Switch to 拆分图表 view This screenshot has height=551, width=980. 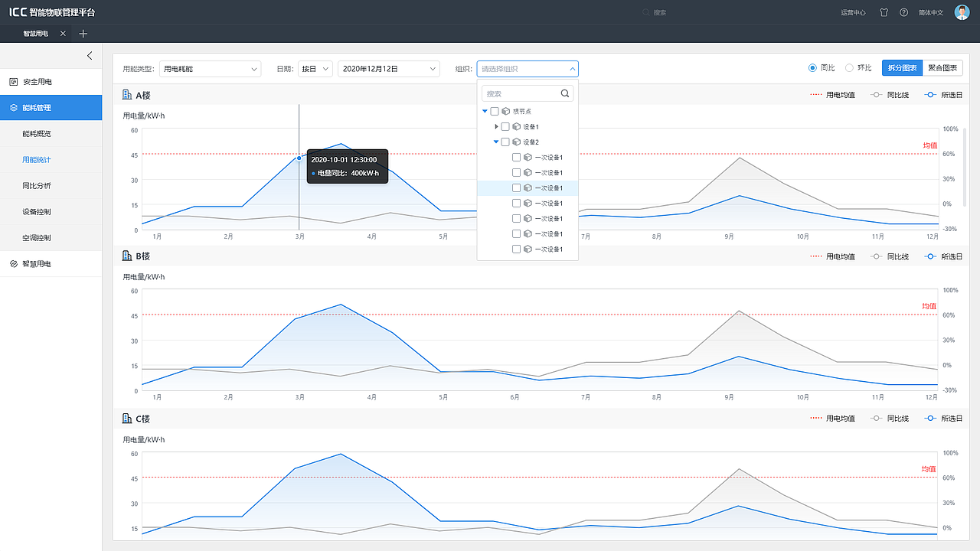(x=902, y=68)
